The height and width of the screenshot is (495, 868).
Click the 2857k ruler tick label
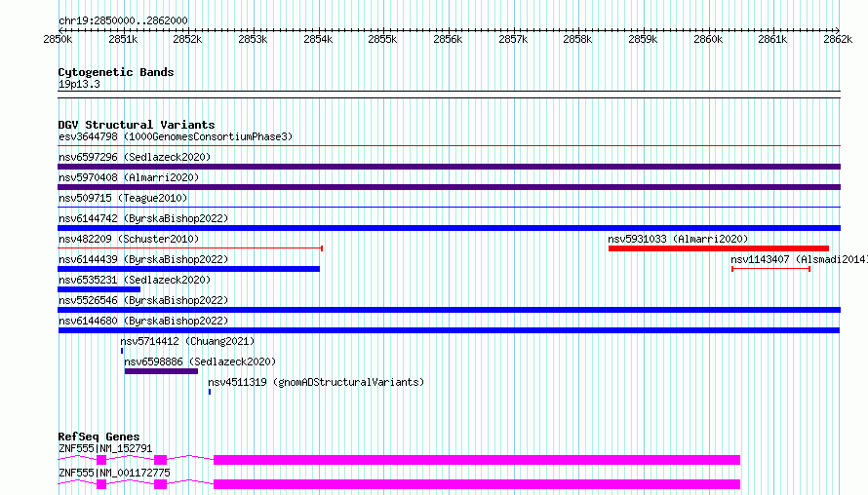[x=513, y=39]
